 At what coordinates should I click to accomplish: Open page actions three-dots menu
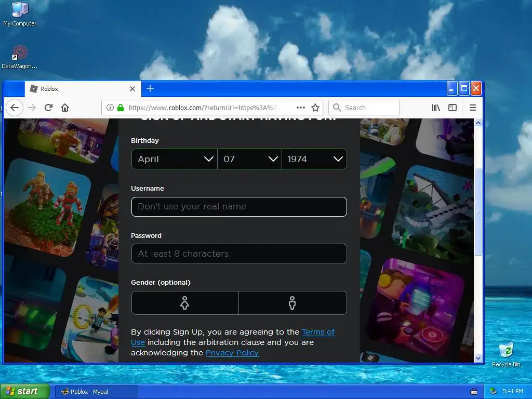pos(301,108)
